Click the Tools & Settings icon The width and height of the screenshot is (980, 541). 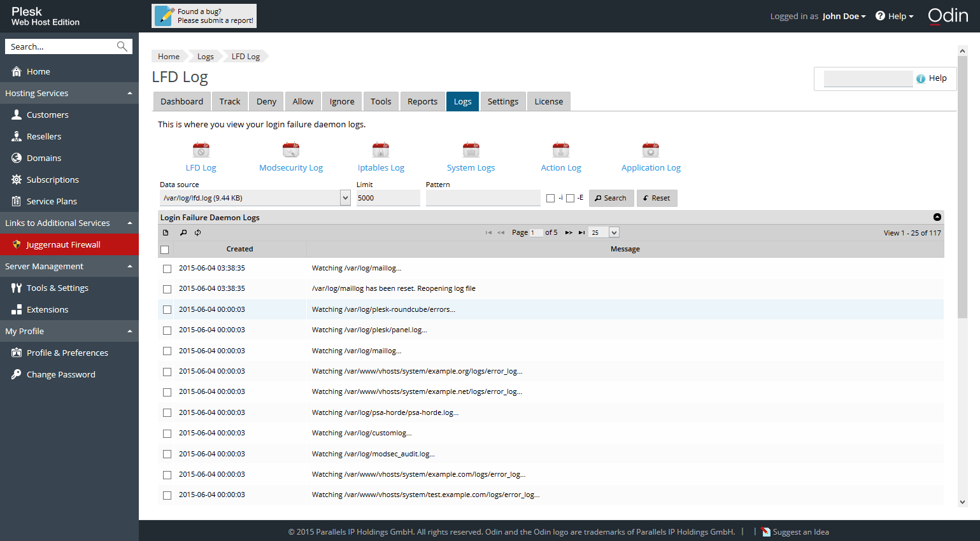point(17,288)
